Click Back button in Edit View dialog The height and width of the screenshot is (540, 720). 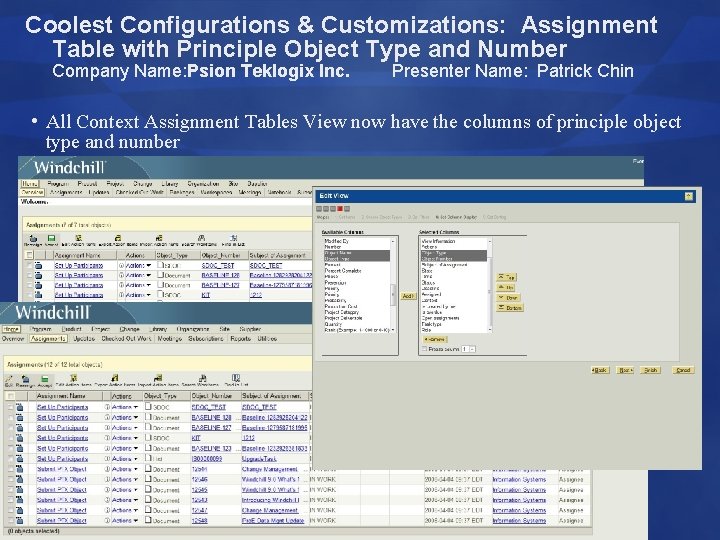pos(600,370)
